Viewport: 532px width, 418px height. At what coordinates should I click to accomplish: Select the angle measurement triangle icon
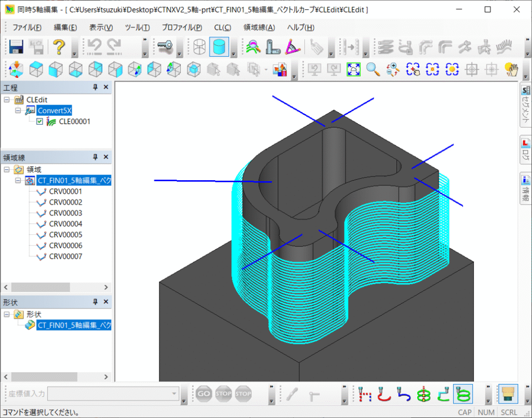(x=292, y=47)
